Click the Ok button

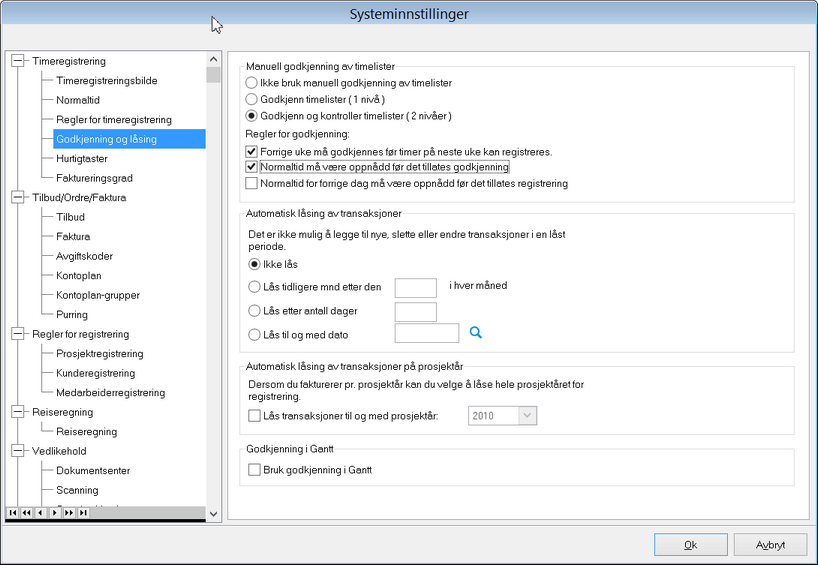(x=691, y=545)
